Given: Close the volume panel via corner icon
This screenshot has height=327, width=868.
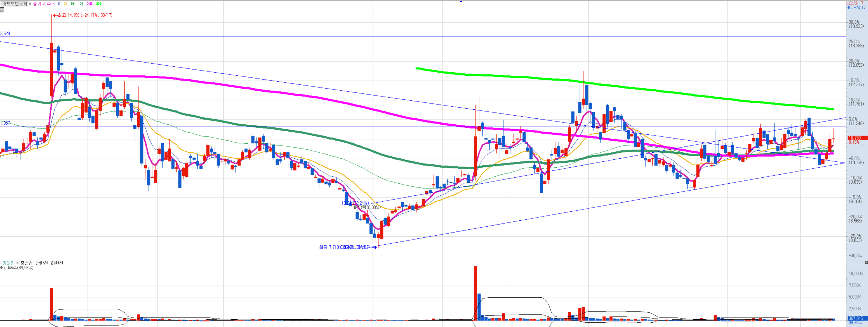Looking at the screenshot, I should tap(866, 262).
